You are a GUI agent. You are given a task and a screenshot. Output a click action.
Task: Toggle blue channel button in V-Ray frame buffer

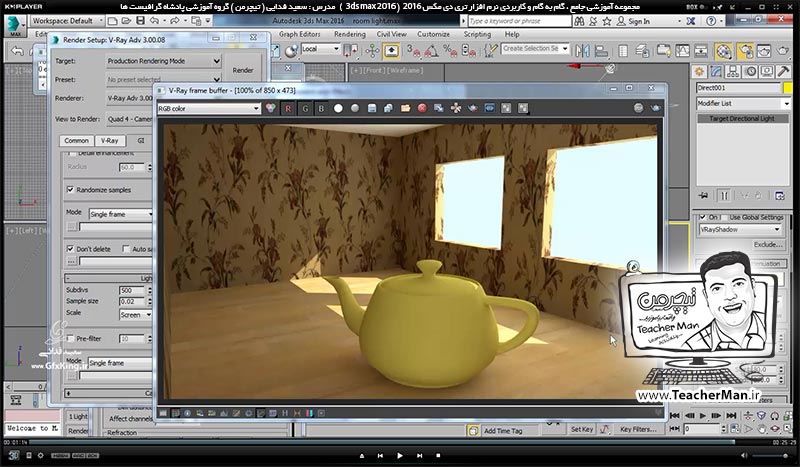pyautogui.click(x=321, y=108)
